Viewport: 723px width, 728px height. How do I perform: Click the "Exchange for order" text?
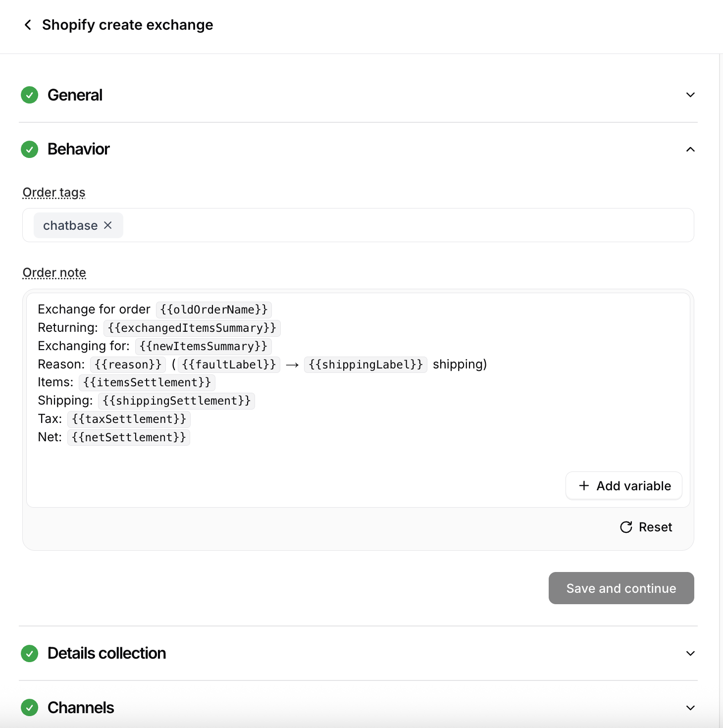pyautogui.click(x=94, y=310)
